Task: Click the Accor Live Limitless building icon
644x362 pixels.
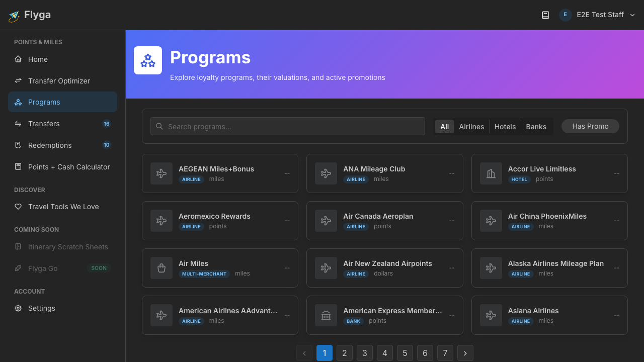Action: coord(491,173)
